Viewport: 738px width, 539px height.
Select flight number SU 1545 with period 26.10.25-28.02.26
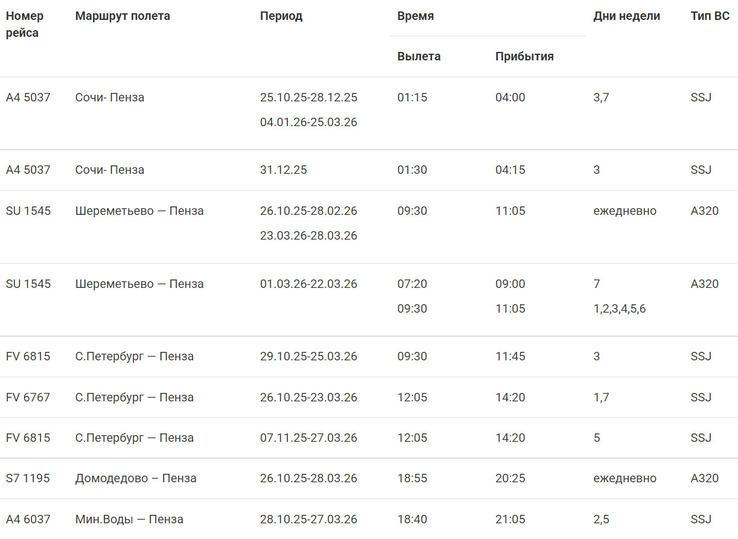28,211
